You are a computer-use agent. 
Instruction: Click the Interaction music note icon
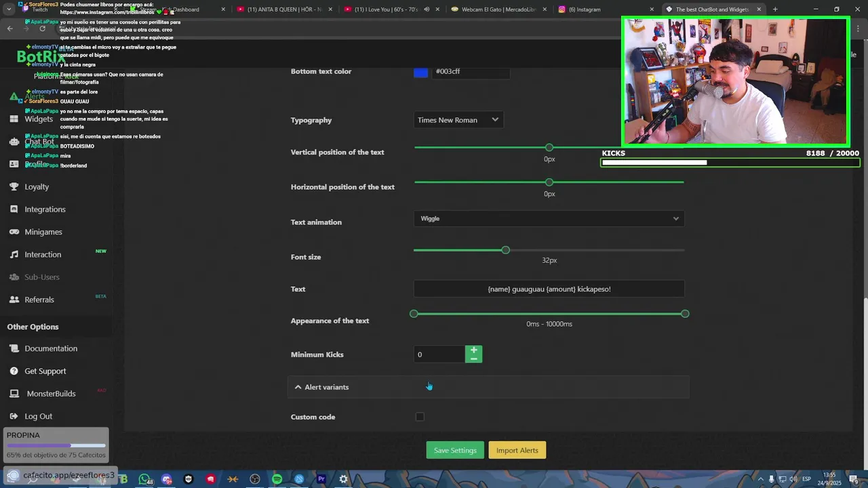pyautogui.click(x=14, y=254)
